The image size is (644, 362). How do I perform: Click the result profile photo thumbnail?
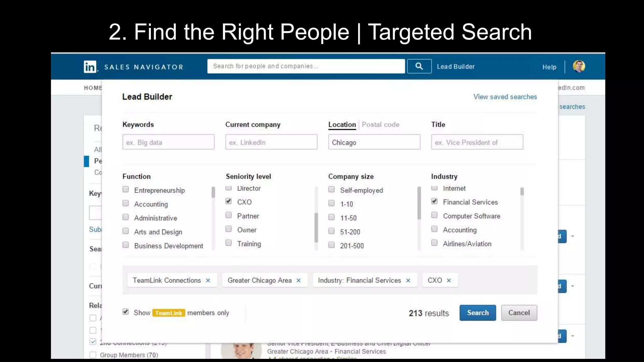point(241,351)
